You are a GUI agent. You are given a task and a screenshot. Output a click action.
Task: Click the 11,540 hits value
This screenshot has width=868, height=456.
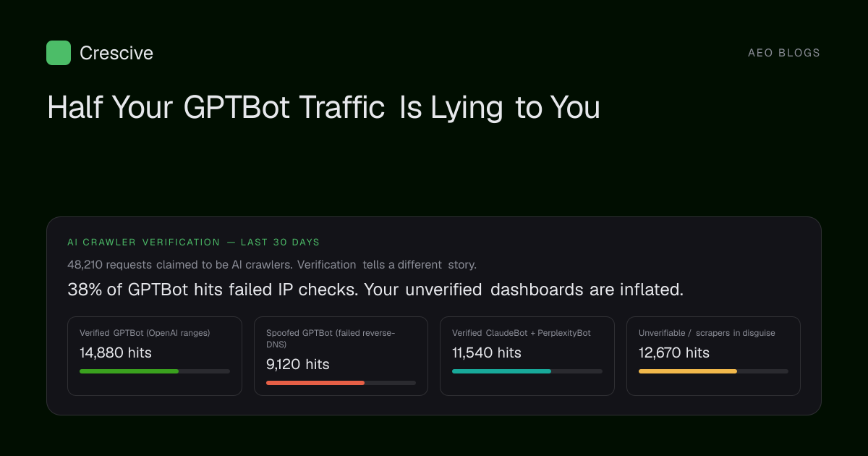(x=487, y=353)
